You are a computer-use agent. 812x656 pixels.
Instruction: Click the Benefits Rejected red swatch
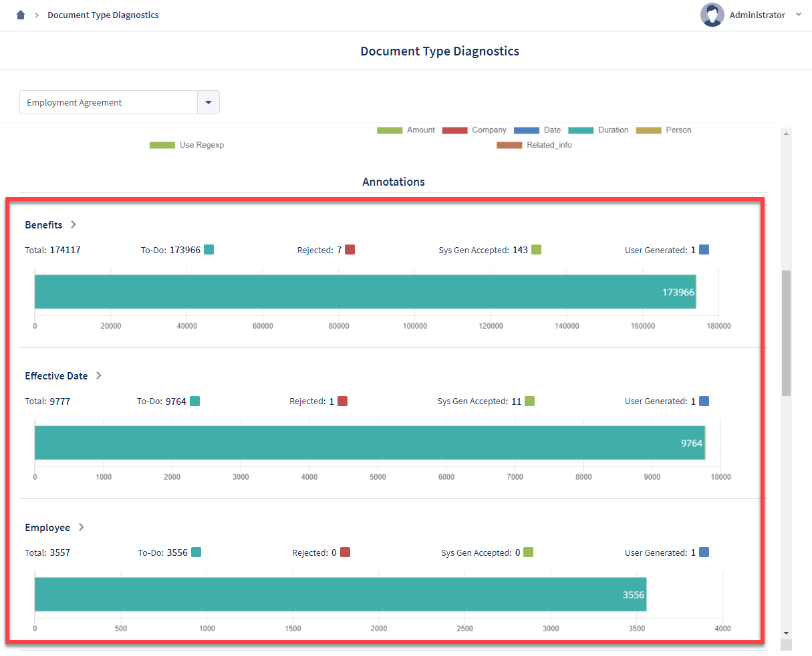350,250
